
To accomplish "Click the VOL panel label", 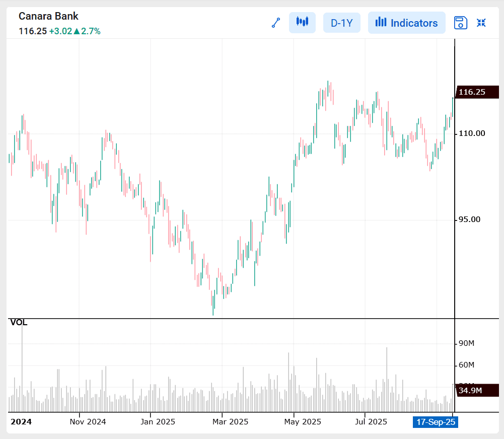I will (x=19, y=322).
